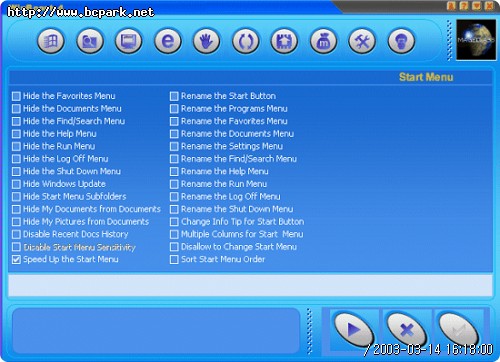This screenshot has width=500, height=362.
Task: Toggle Hide the Log Off Menu
Action: coord(16,159)
